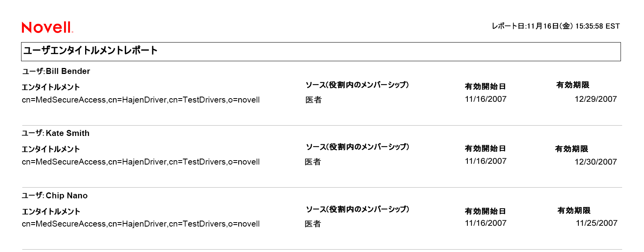Click Chip Nano's 医者 role source

pyautogui.click(x=313, y=224)
